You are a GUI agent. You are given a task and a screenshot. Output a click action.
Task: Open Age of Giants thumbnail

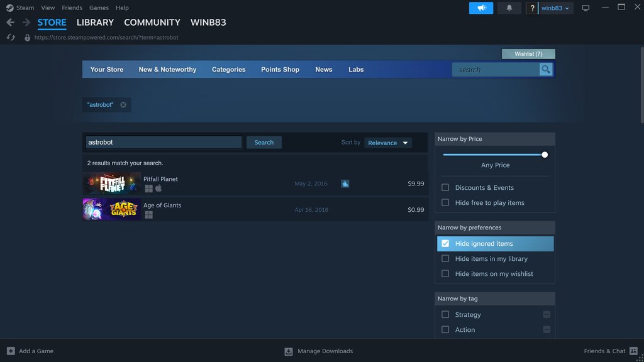tap(112, 209)
